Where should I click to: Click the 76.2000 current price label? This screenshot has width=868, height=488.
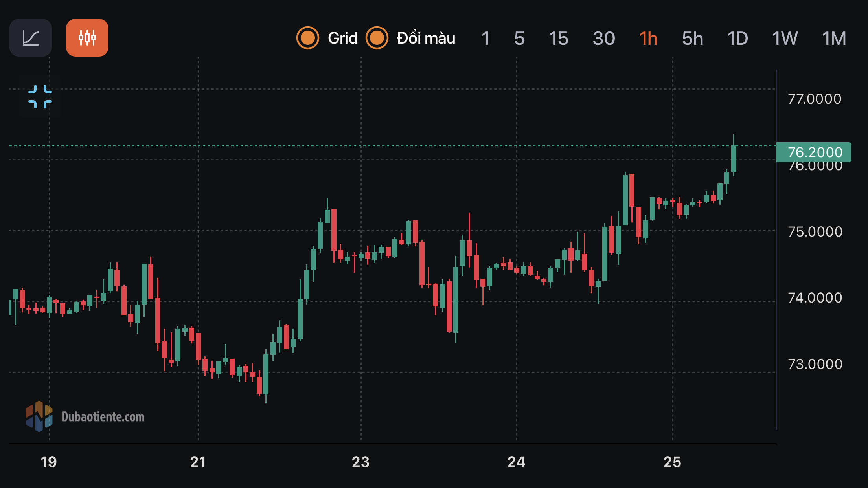tap(814, 152)
